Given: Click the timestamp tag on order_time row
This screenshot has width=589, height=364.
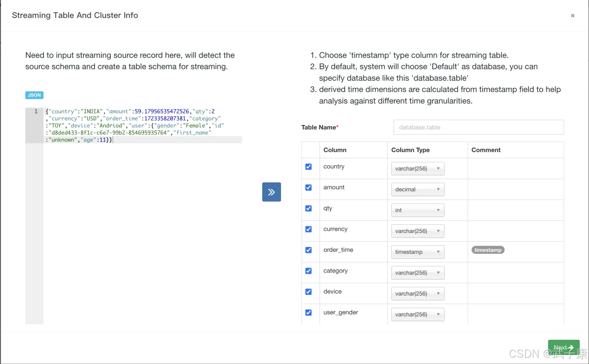Looking at the screenshot, I should tap(488, 250).
